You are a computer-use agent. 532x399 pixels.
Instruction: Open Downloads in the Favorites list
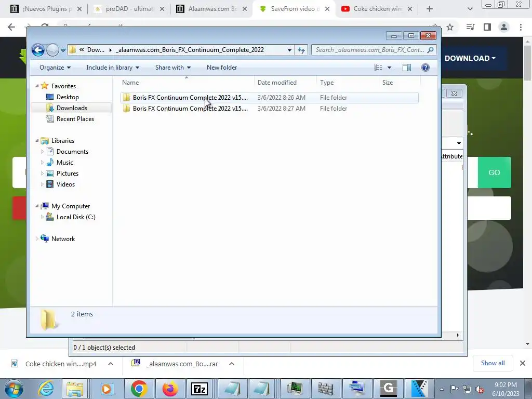[x=72, y=108]
